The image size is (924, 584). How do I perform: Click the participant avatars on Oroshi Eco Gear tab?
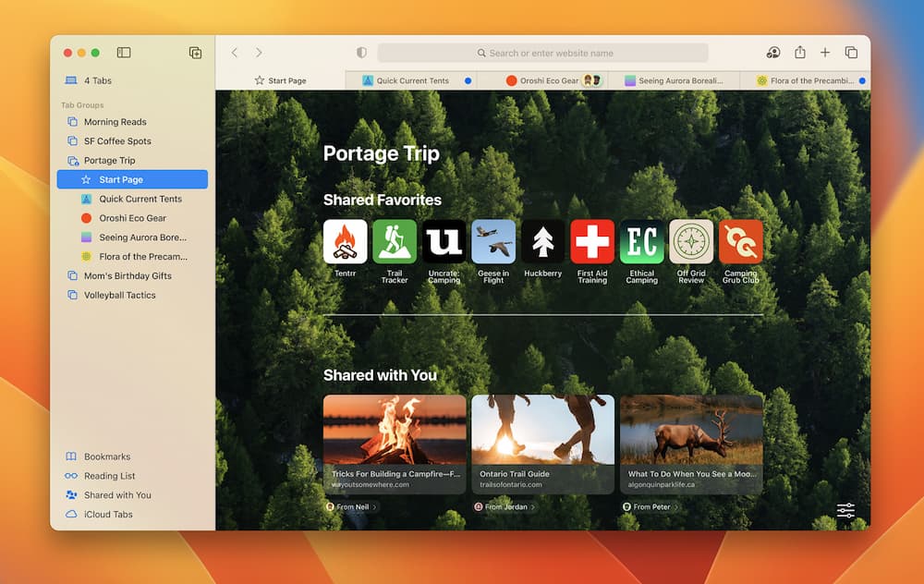[x=592, y=80]
